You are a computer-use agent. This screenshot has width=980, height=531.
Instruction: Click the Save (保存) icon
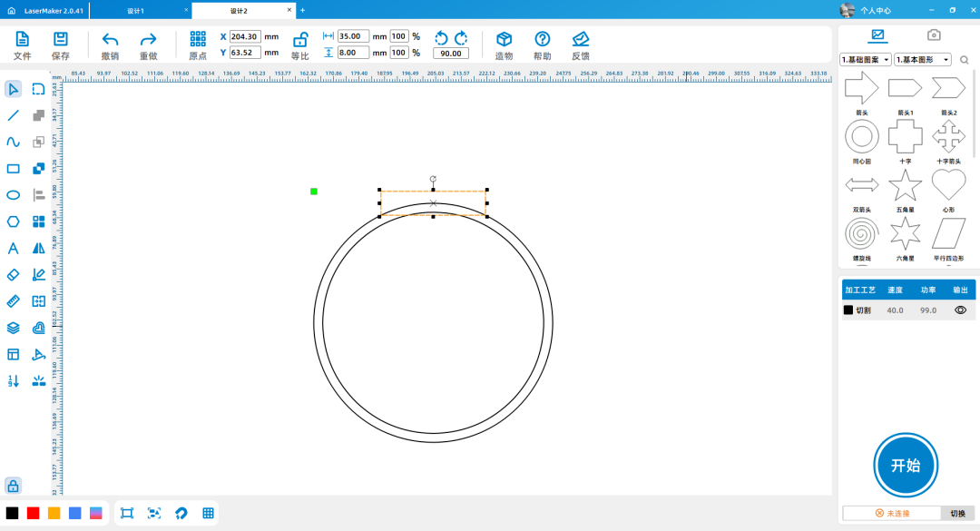pyautogui.click(x=61, y=39)
